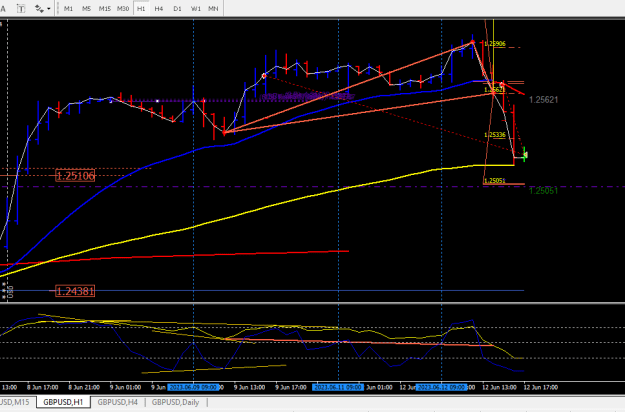
Task: Click the 2023.06.09 09:00 highlighted date marker
Action: click(193, 387)
